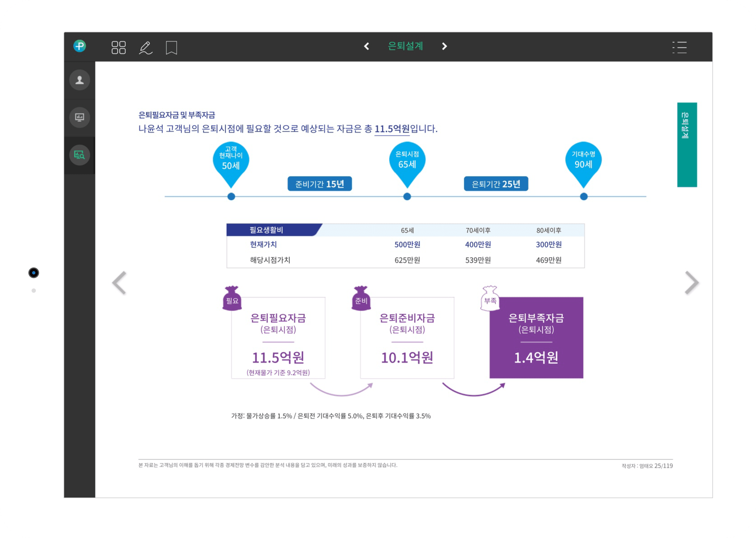
Task: Click the 50세 current age marker
Action: click(x=231, y=162)
